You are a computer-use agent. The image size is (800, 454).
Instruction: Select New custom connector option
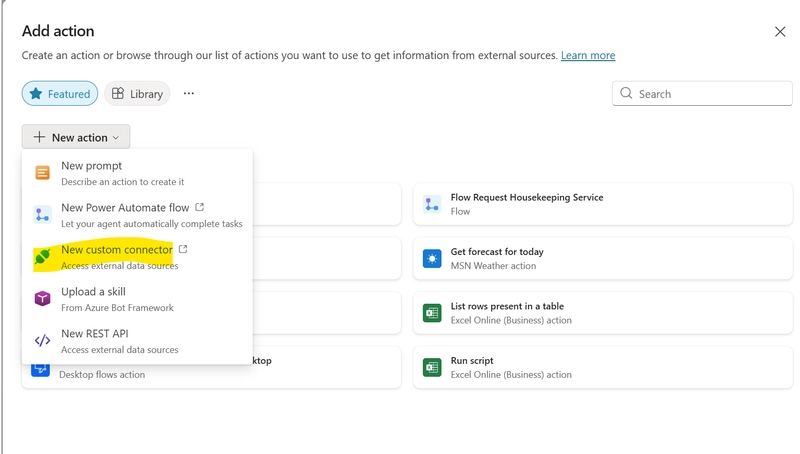click(x=137, y=257)
